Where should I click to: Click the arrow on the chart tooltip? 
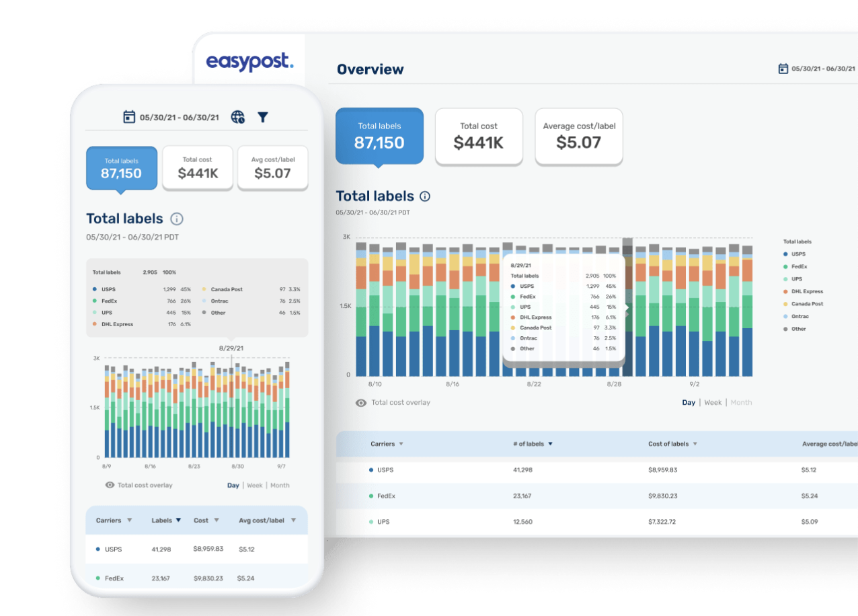[625, 309]
